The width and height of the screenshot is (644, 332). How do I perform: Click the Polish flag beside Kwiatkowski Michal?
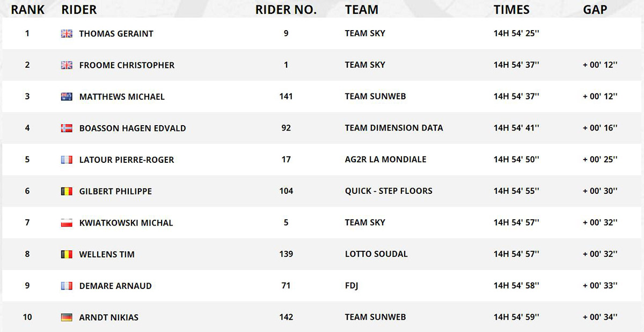(x=67, y=223)
